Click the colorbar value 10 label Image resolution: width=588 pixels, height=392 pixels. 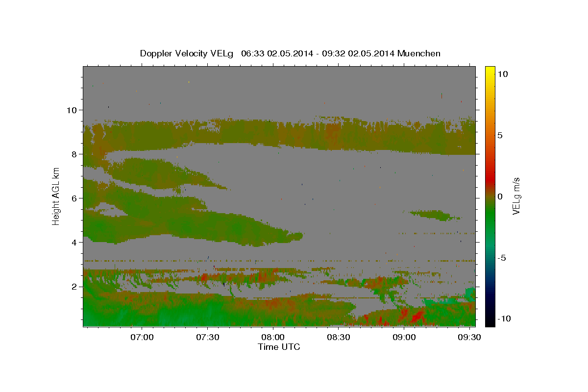click(503, 73)
